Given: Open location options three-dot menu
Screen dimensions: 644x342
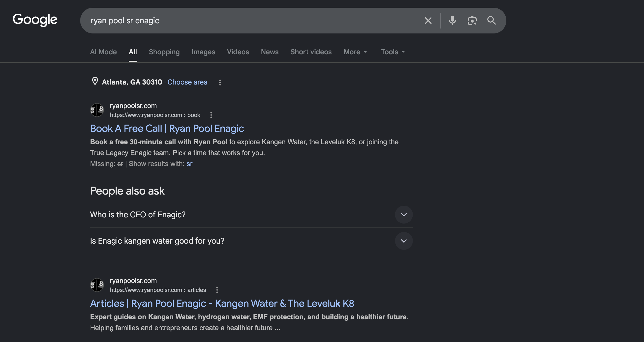Looking at the screenshot, I should tap(220, 82).
